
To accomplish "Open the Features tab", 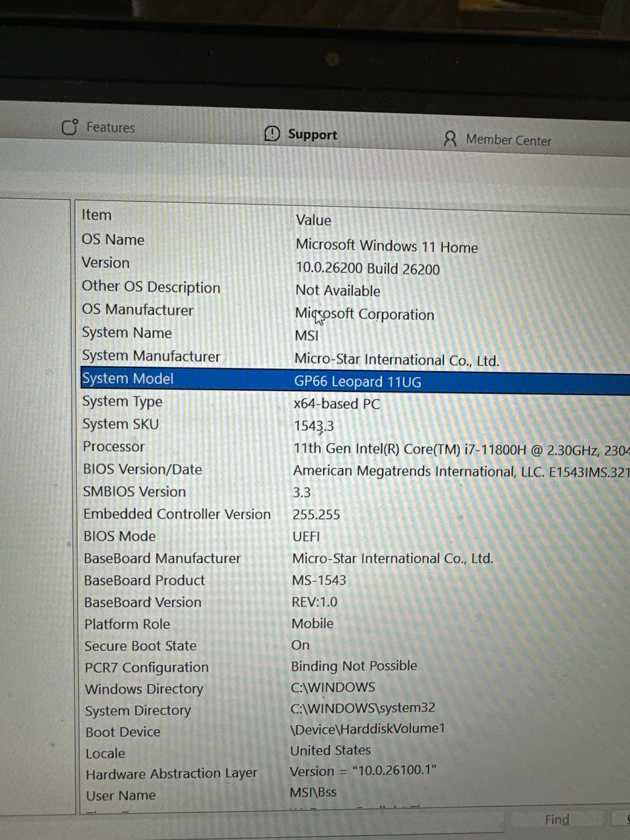I will [98, 127].
